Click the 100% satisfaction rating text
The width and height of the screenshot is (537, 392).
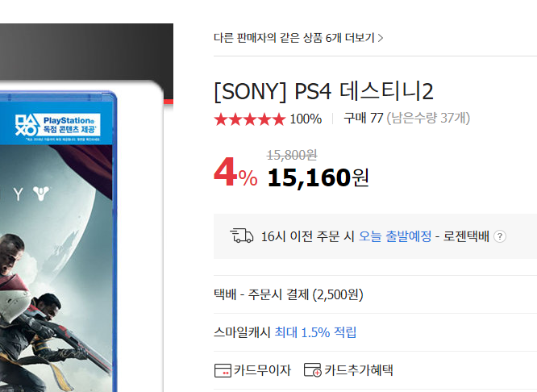(306, 119)
